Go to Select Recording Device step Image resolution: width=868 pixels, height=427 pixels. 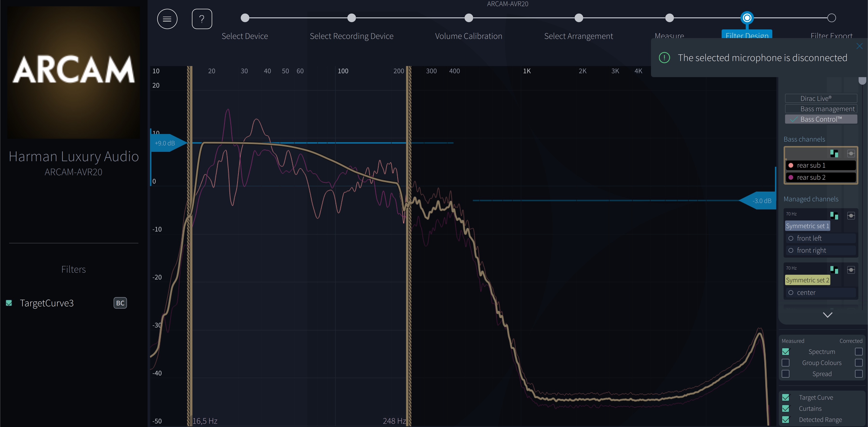coord(352,18)
